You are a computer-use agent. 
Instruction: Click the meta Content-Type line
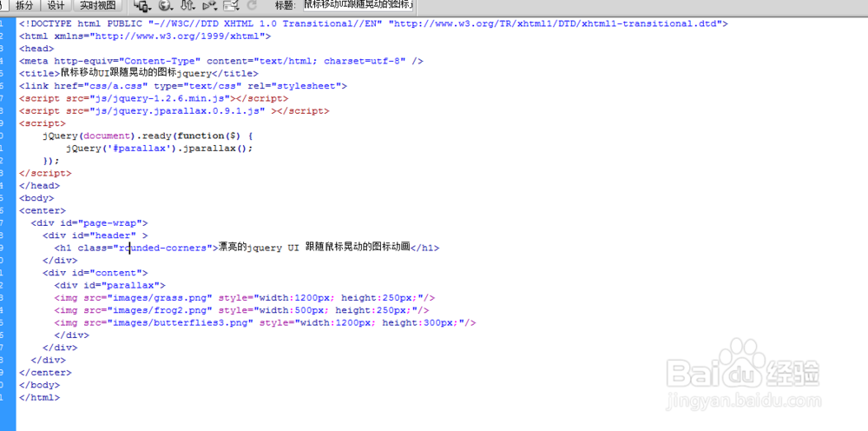pos(220,61)
